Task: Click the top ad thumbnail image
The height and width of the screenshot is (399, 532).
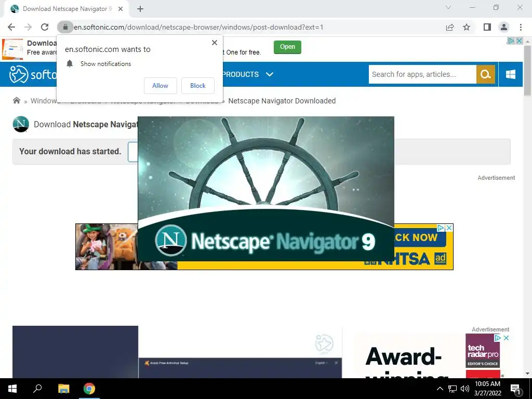Action: pos(12,49)
